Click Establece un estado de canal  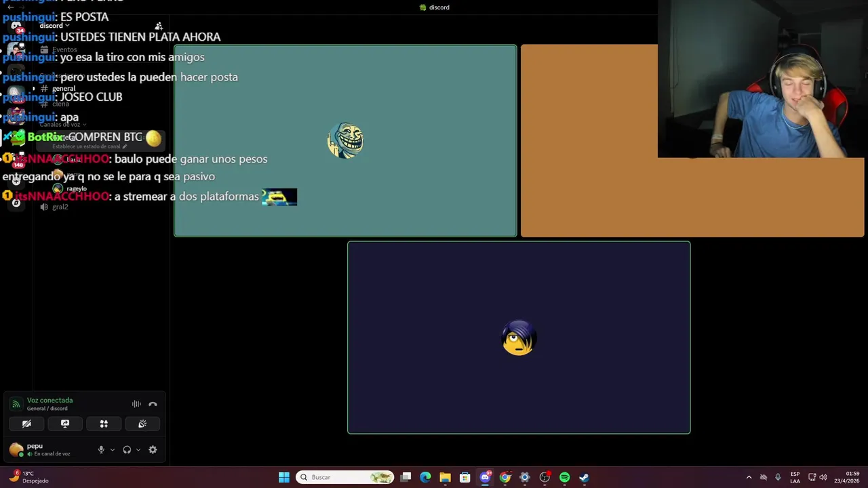tap(89, 146)
